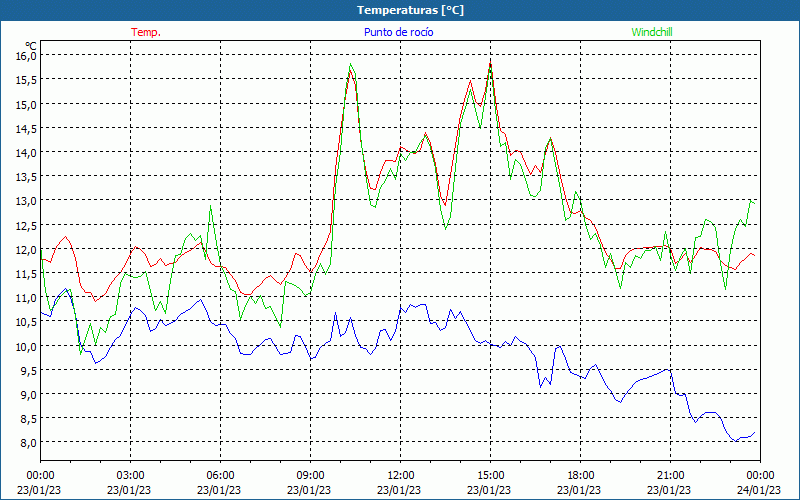Click the 15,5 y-axis value

[x=26, y=80]
